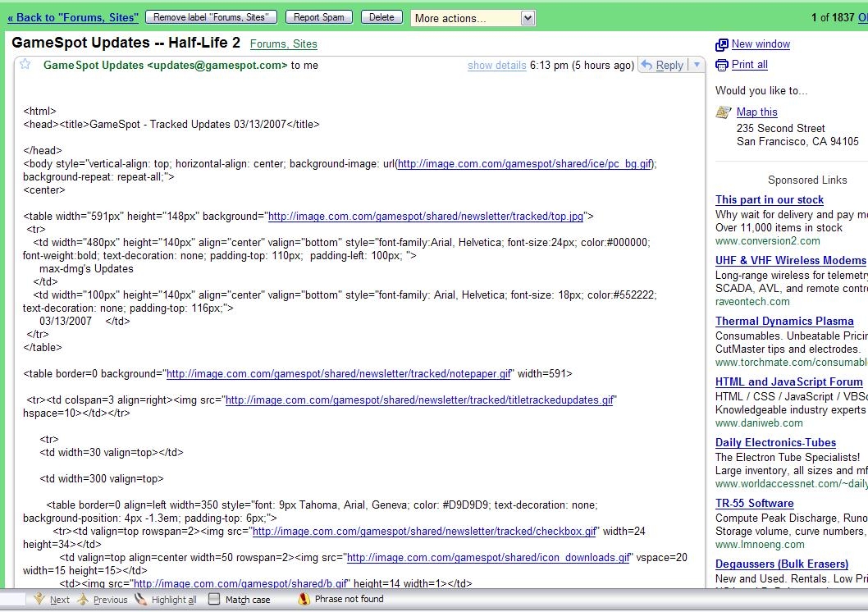Click sender GameSpot Updates <updates@gamespot.com>
Screen dimensions: 868x612
[166, 66]
